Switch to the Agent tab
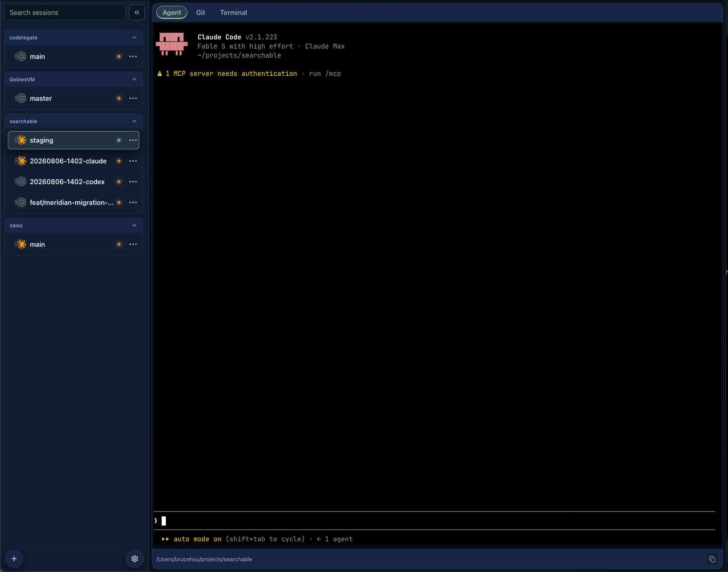This screenshot has height=572, width=728. [172, 12]
